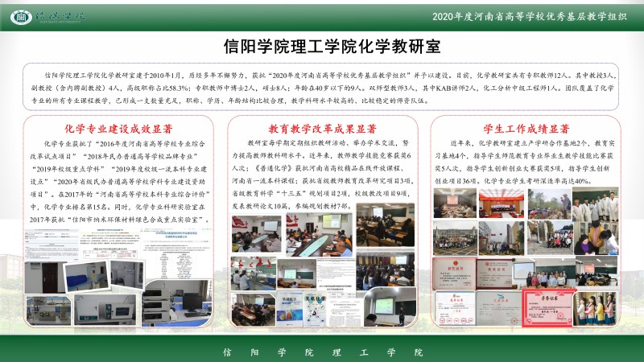644x362 pixels.
Task: Select the title 信阳学院理工学院化学教研室
Action: [332, 47]
